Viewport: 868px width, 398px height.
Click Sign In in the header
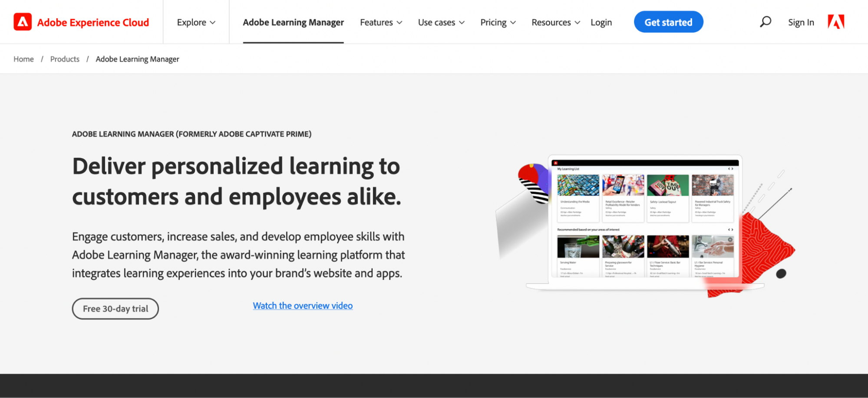click(801, 22)
